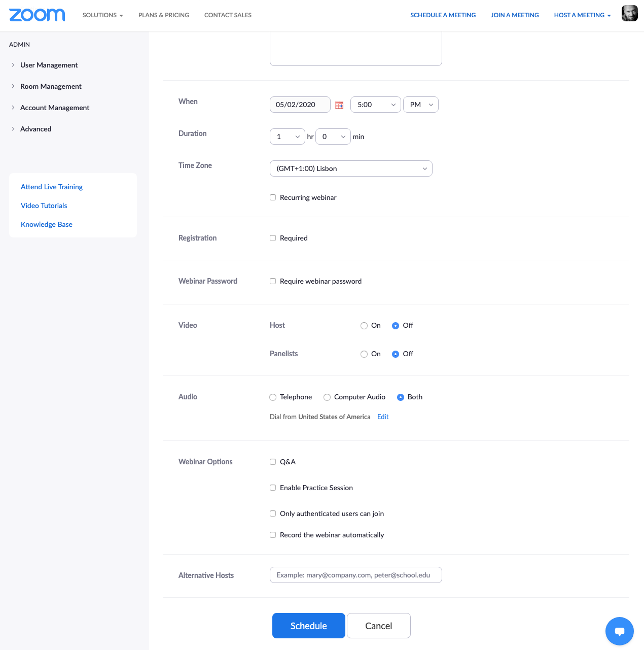Enable Recurring webinar checkbox
This screenshot has height=650, width=644.
pos(273,197)
